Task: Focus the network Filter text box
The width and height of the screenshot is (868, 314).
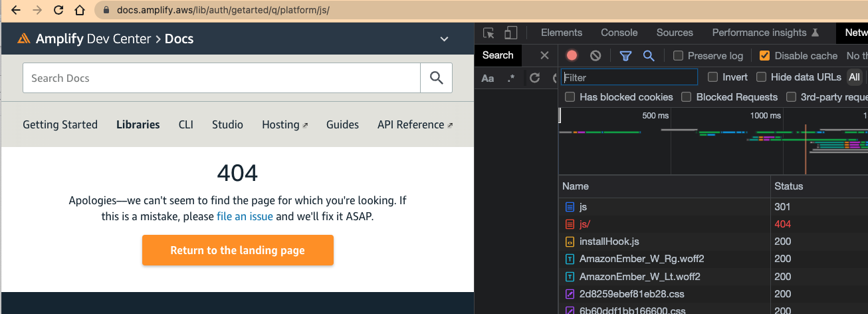Action: pos(629,77)
